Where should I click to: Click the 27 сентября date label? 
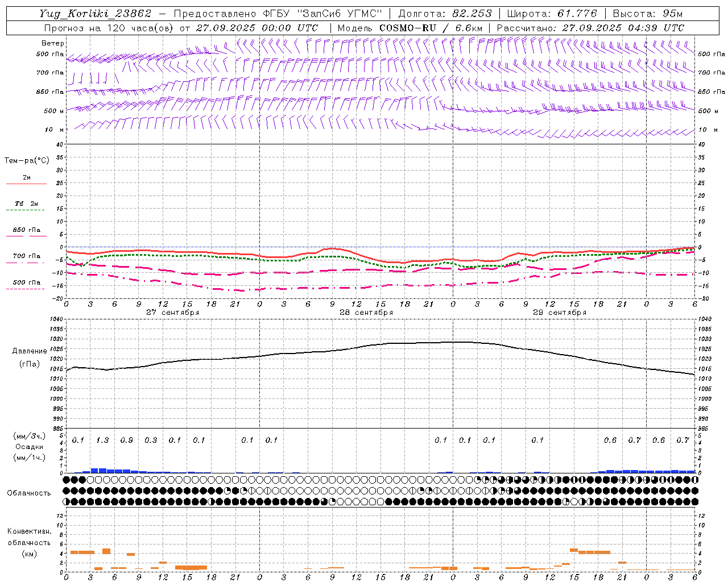172,313
